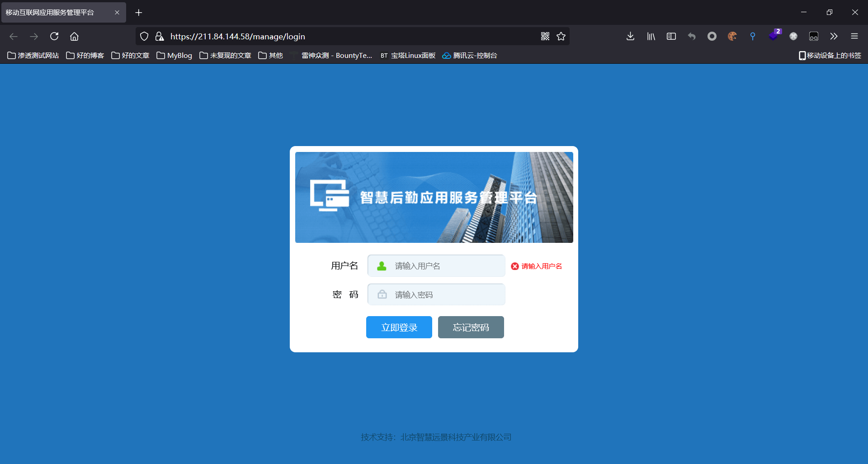Open the 腾讯云-控制台 bookmark

point(470,55)
